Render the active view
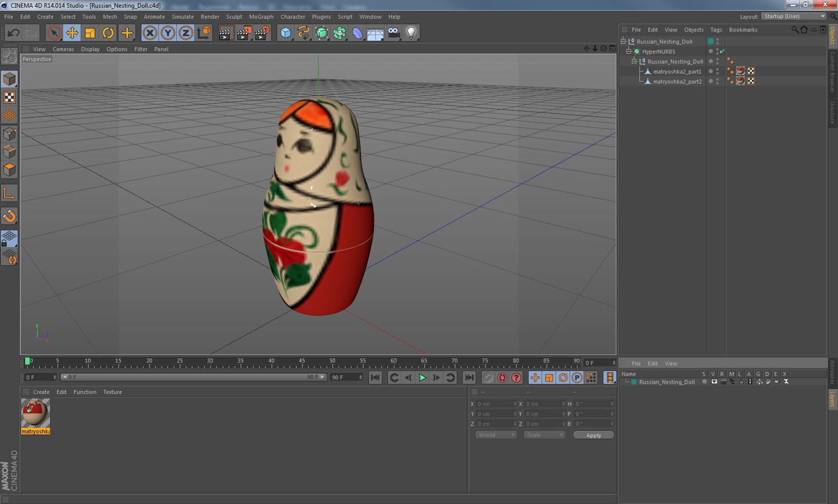This screenshot has height=504, width=838. pyautogui.click(x=226, y=33)
